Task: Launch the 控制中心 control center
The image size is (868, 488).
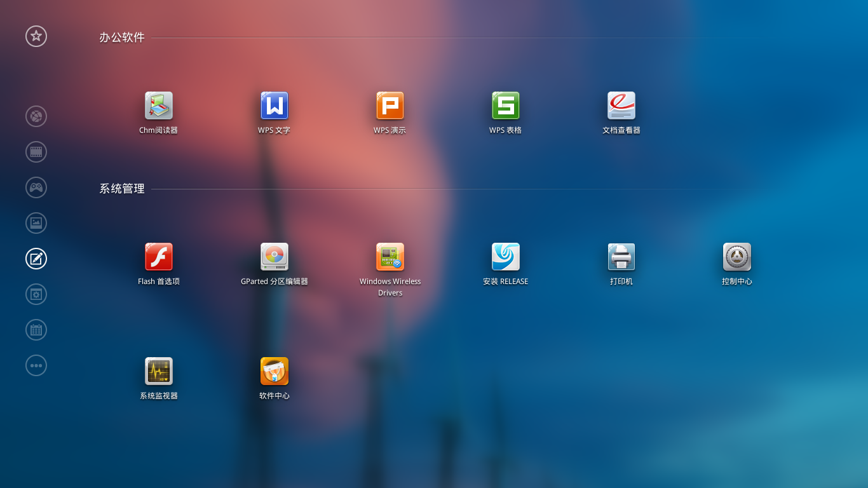Action: pyautogui.click(x=737, y=264)
